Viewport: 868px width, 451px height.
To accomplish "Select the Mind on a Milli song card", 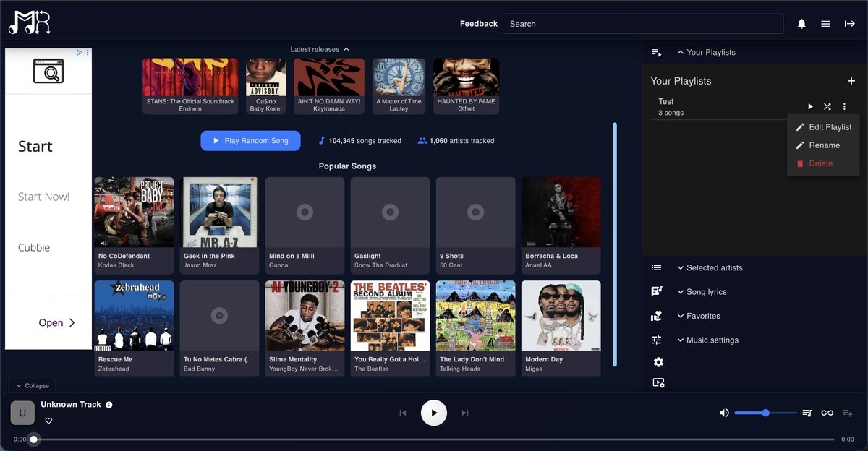I will point(305,225).
